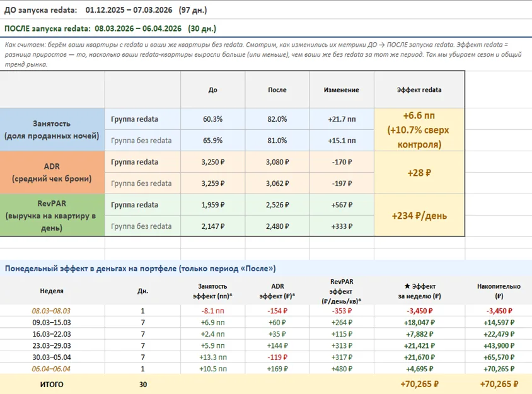Select the '82.0%' occupancy after value cell
The height and width of the screenshot is (394, 532).
[277, 119]
